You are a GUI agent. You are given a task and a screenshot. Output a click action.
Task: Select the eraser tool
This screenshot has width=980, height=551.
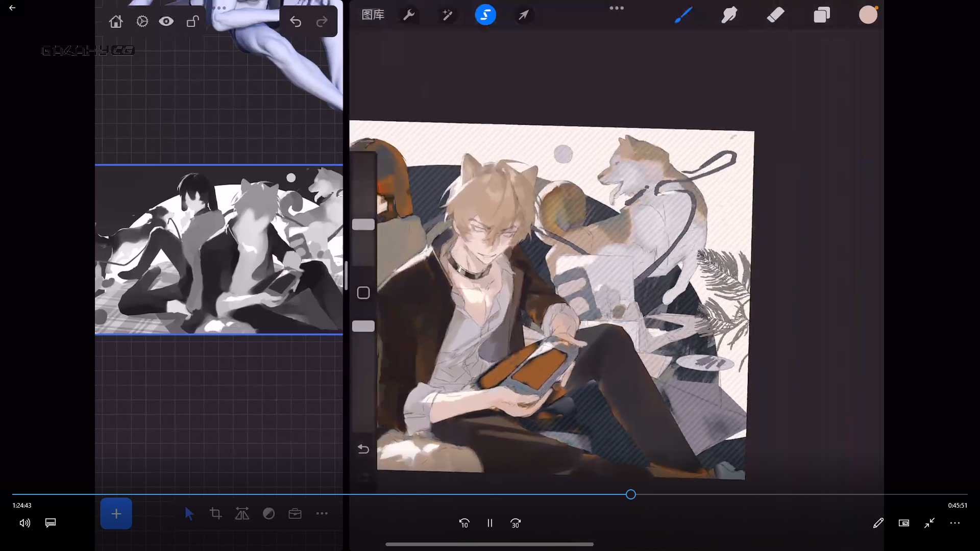coord(775,15)
